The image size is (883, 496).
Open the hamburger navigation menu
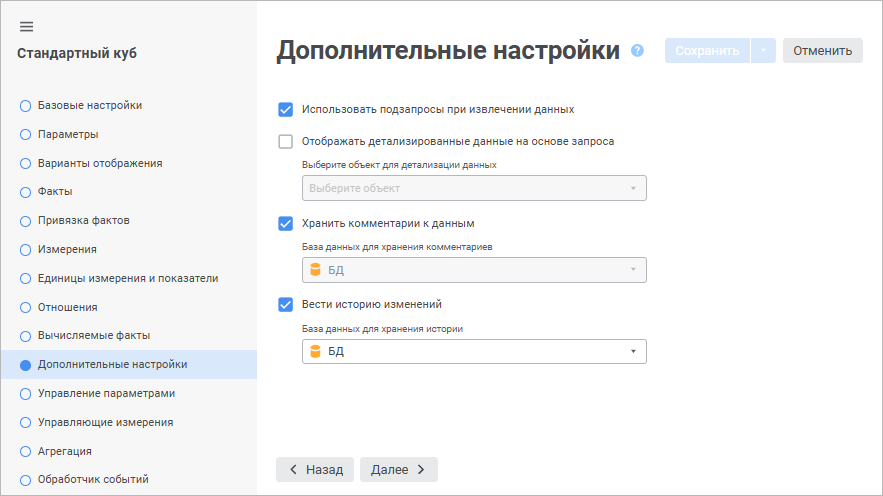pyautogui.click(x=26, y=26)
